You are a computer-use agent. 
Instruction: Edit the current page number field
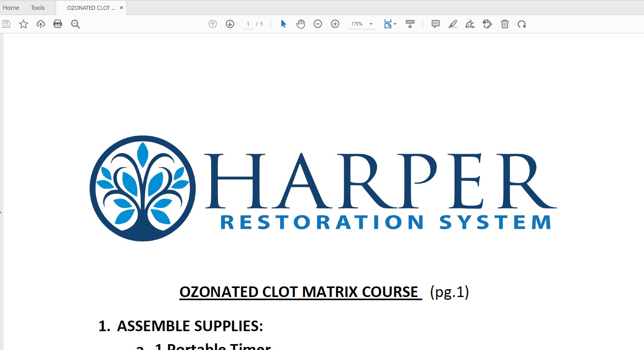click(x=248, y=24)
